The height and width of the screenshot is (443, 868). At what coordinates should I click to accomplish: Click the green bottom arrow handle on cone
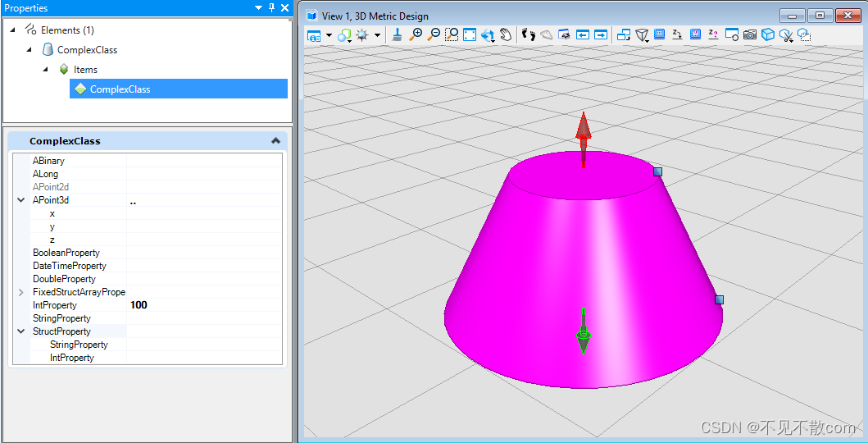[584, 331]
